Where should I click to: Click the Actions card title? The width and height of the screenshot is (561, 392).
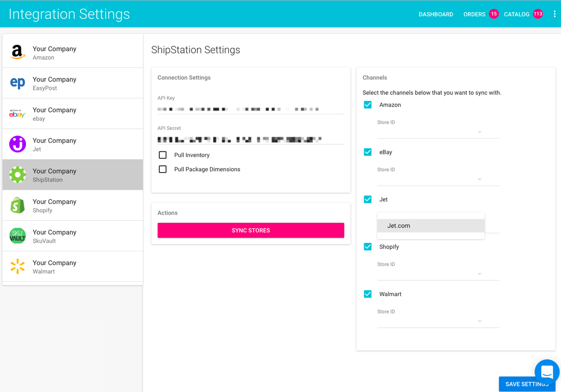tap(167, 213)
